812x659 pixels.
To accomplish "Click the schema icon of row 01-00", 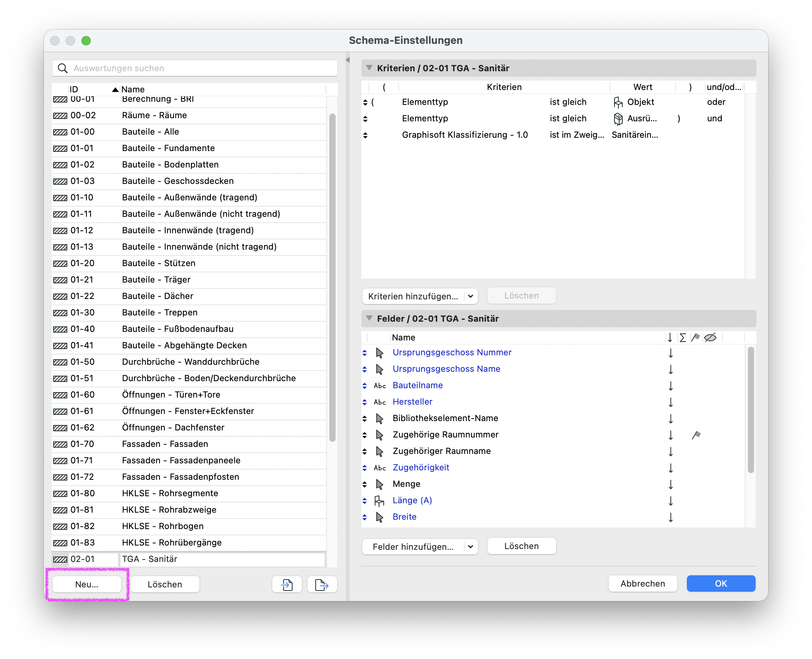I will [x=60, y=132].
